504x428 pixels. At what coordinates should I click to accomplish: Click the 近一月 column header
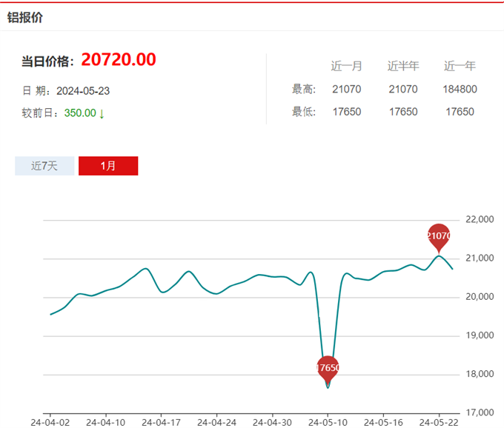(x=346, y=66)
